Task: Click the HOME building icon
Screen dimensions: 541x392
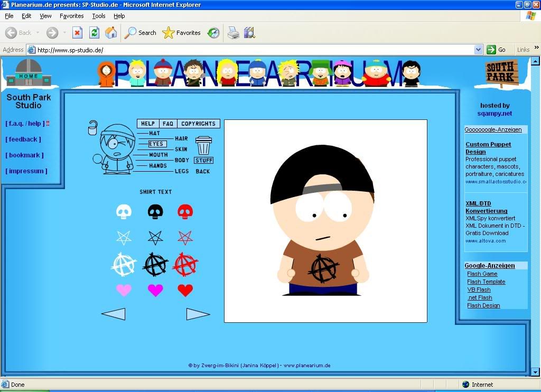Action: [29, 73]
